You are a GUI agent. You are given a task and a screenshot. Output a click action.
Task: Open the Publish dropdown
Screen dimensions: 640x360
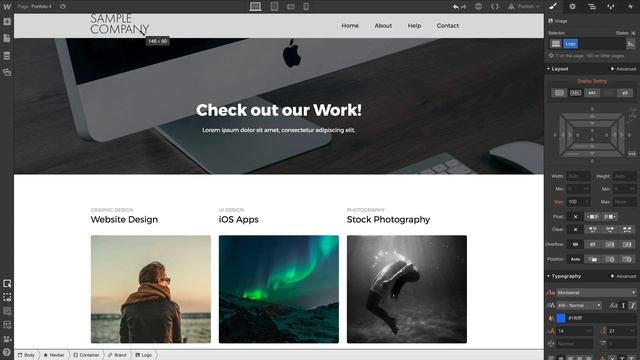pyautogui.click(x=524, y=7)
